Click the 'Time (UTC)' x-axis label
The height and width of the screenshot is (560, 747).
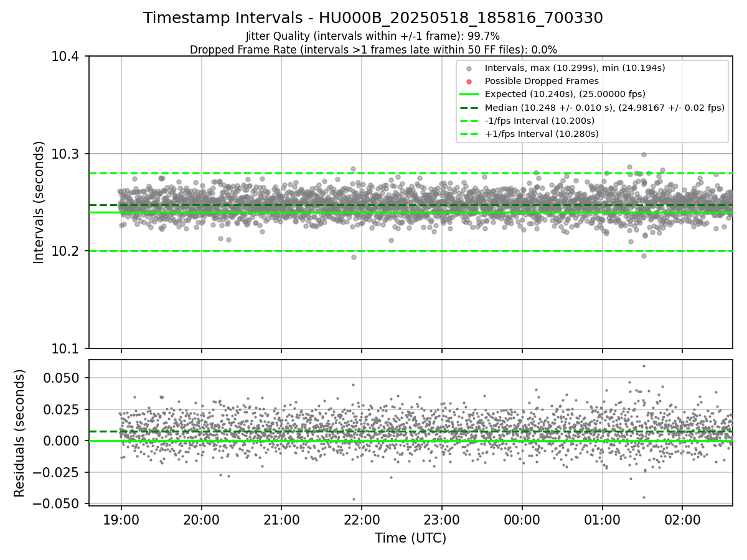click(410, 538)
